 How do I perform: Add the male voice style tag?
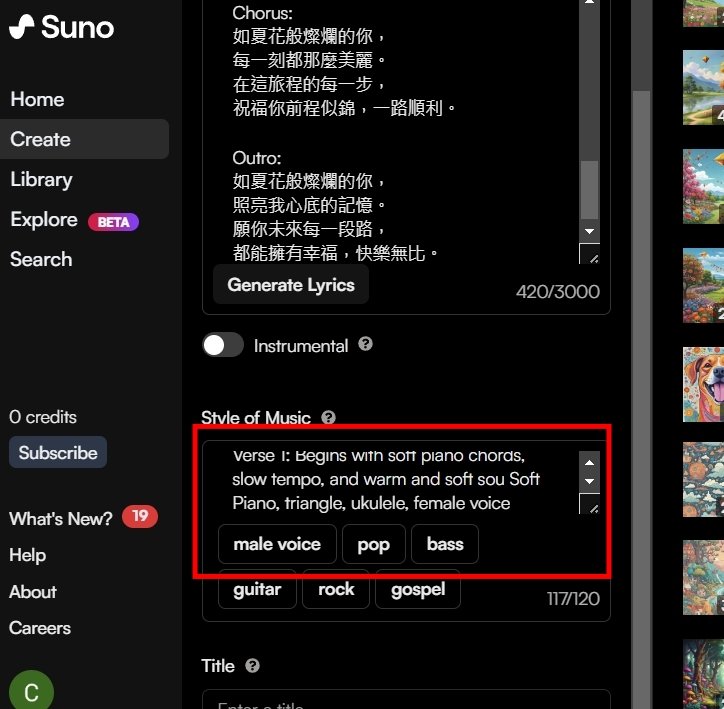[x=277, y=544]
